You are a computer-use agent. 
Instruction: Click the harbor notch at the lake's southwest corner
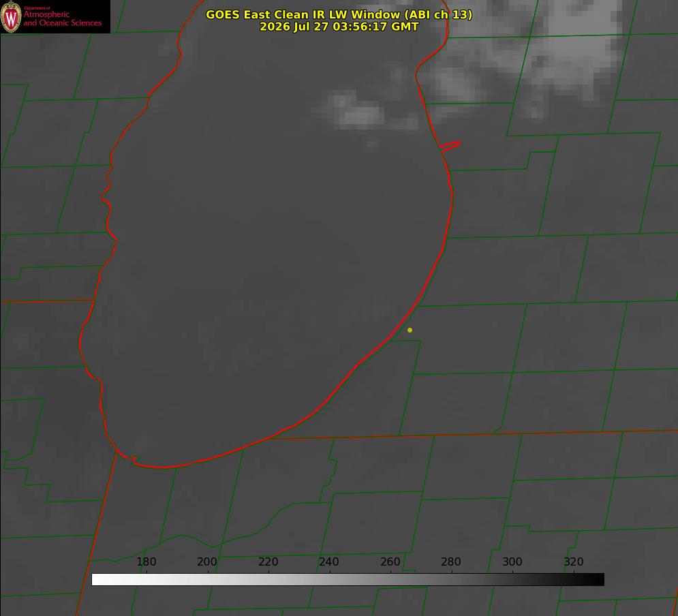coord(129,457)
